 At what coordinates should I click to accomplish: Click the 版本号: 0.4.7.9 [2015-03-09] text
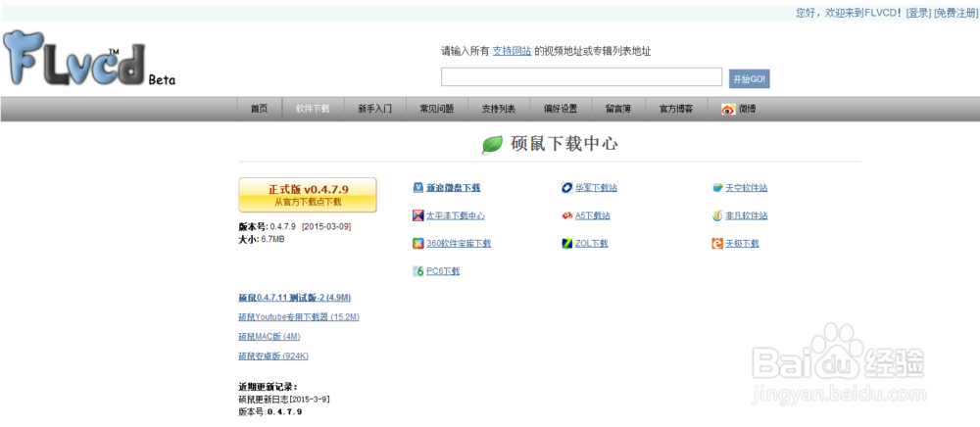click(x=294, y=226)
